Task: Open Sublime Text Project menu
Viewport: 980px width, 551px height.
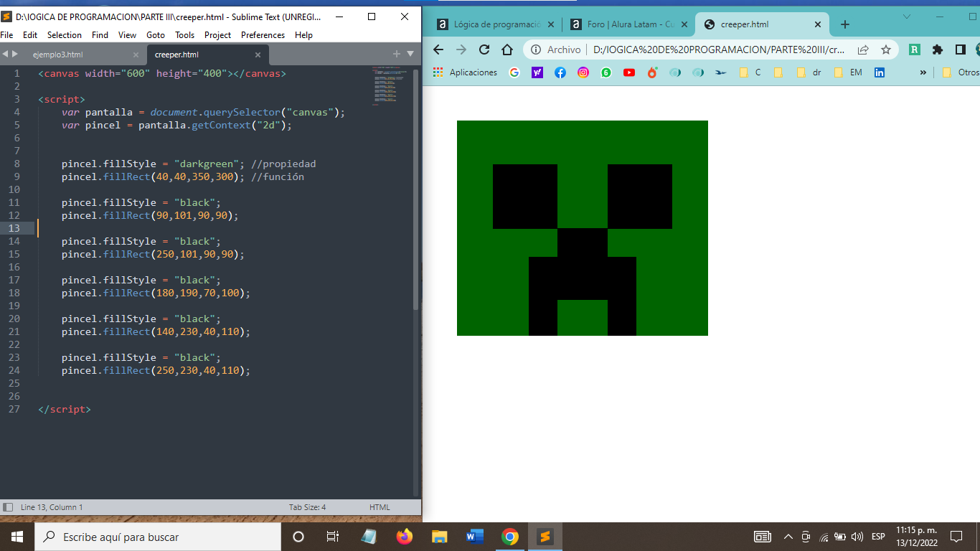Action: (218, 34)
